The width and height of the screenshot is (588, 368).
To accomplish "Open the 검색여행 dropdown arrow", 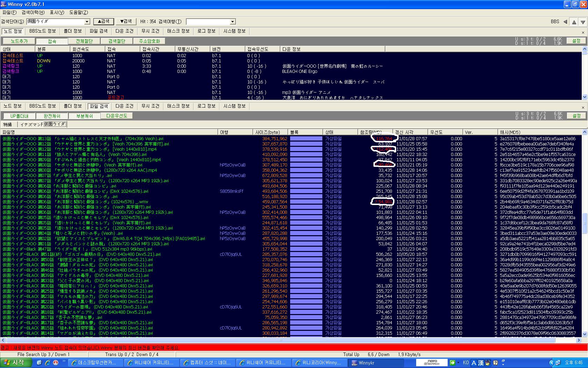I will pos(232,22).
